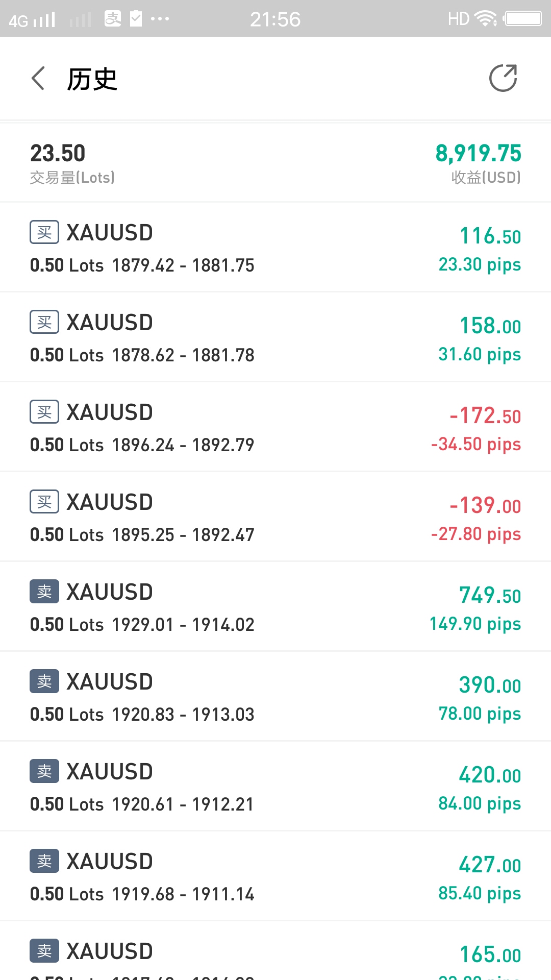This screenshot has height=980, width=551.
Task: Tap the 买 badge on the 1878.62 trade
Action: (x=44, y=323)
